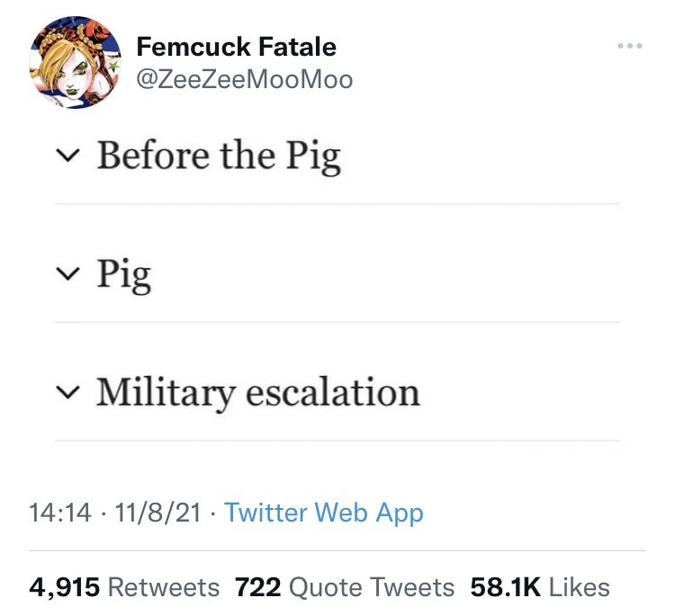This screenshot has width=675, height=616.
Task: Expand the chevron beside Pig
Action: tap(66, 273)
